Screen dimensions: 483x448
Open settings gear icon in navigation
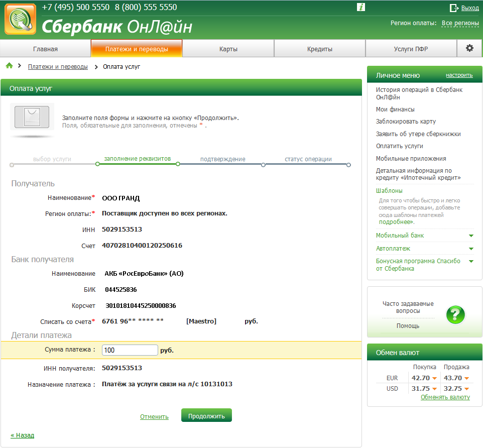469,48
